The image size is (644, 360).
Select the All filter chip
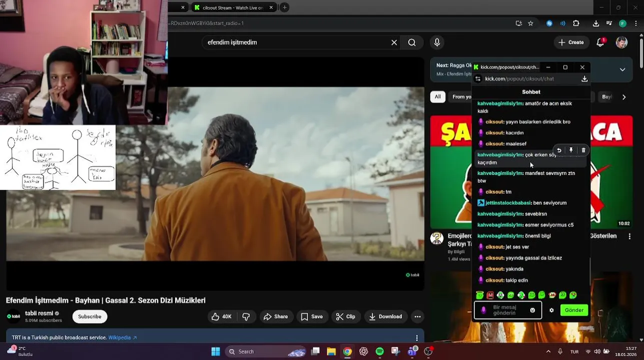pyautogui.click(x=438, y=97)
